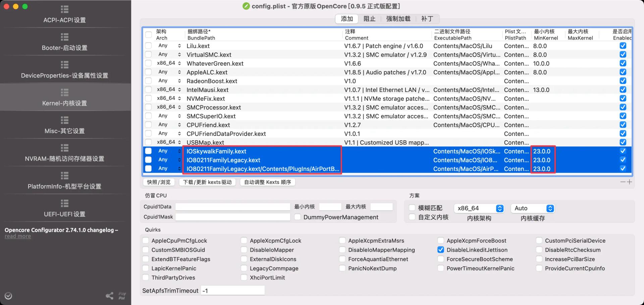Click the green config.plist title icon
Viewport: 644px width, 305px height.
pyautogui.click(x=246, y=6)
